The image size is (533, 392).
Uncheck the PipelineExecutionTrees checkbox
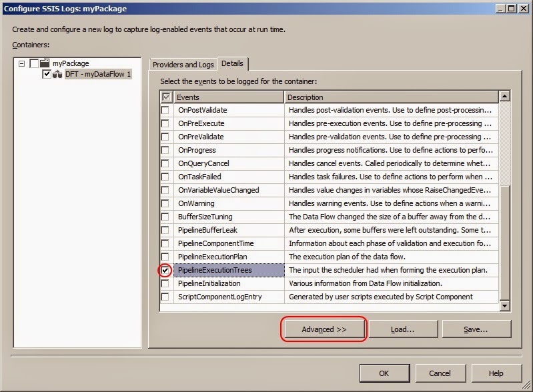pos(165,270)
